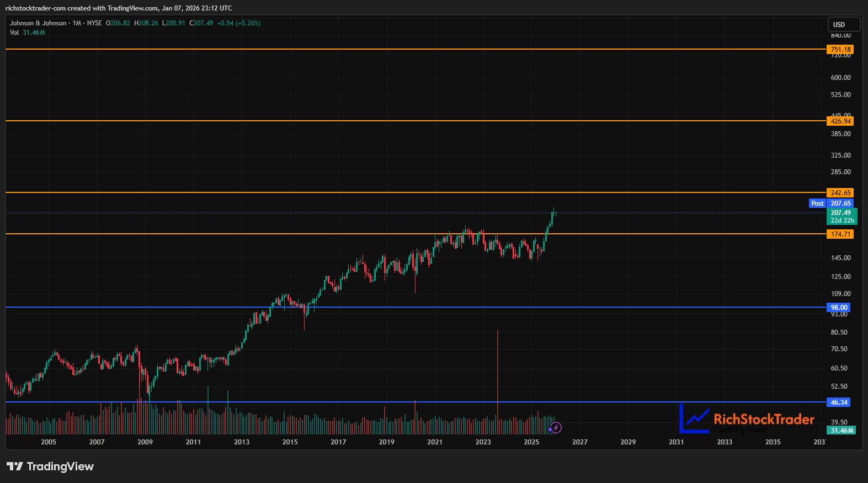Click the Johnson & Johnson symbol title
Screen dimensions: 868x483
38,23
